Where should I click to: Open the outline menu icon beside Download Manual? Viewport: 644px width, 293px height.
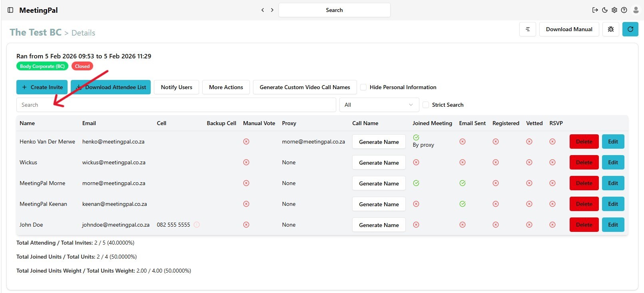pos(527,29)
